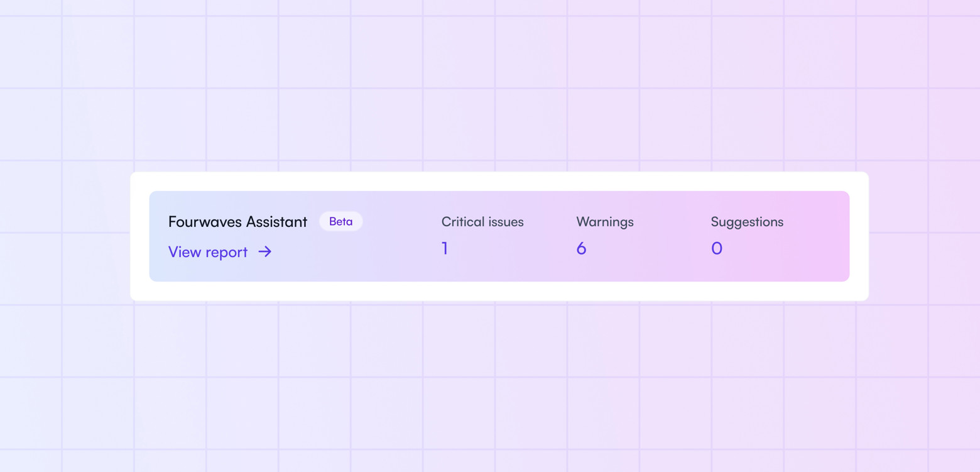
Task: Click the arrow icon beside View report
Action: pos(265,252)
